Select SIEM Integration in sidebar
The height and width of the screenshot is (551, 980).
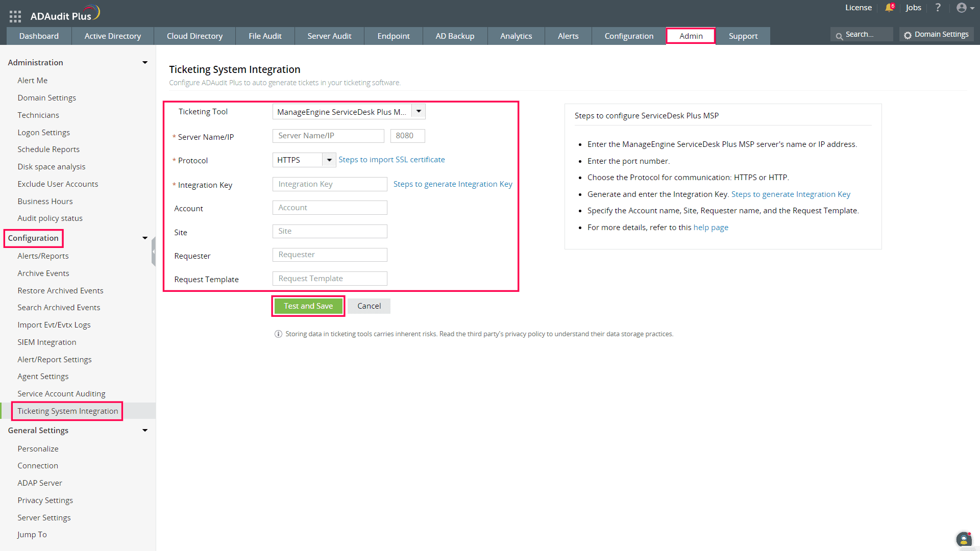46,342
